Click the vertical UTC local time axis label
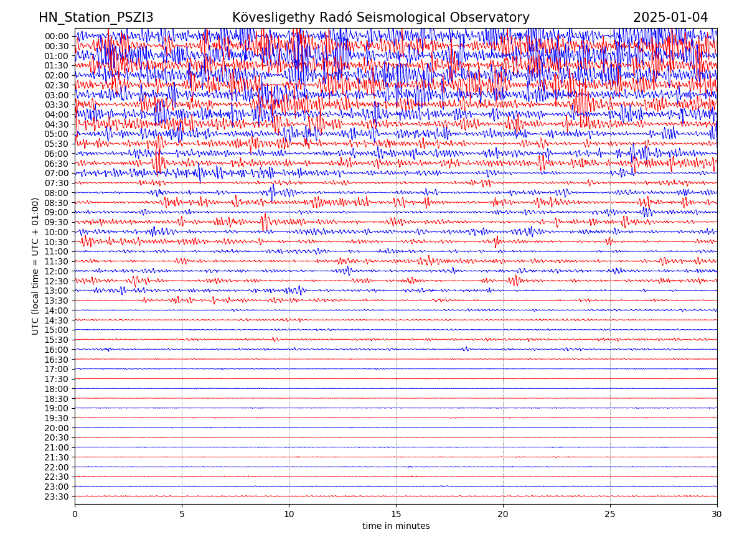 [x=35, y=266]
